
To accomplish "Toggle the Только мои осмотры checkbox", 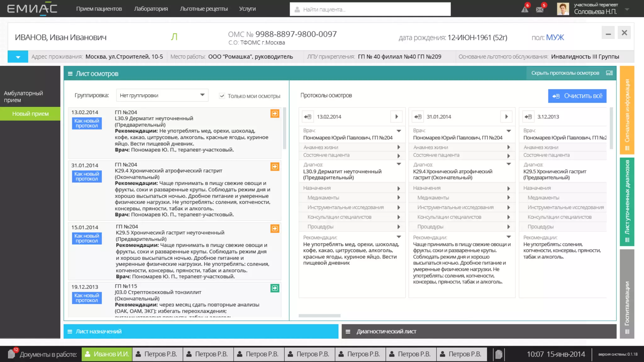I will (222, 96).
